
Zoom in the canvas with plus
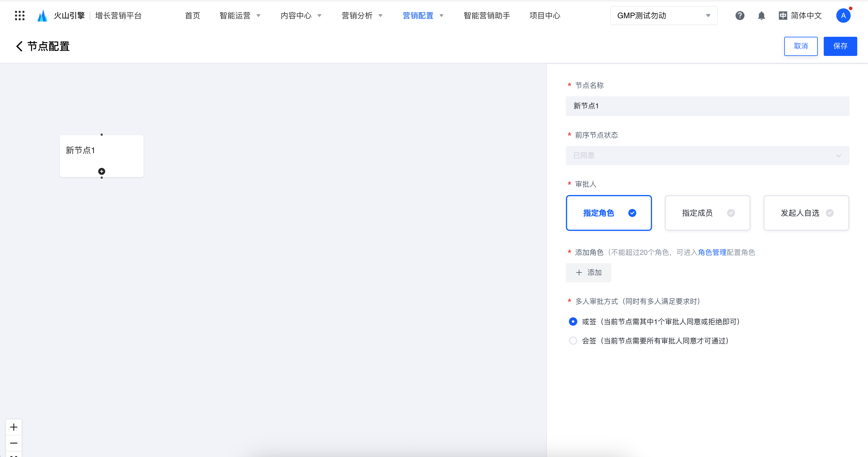pyautogui.click(x=14, y=427)
